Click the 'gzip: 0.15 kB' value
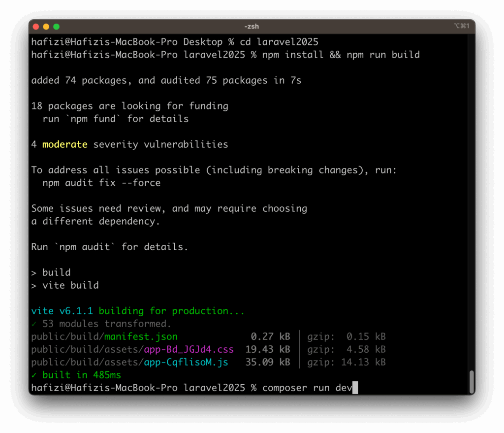This screenshot has height=433, width=504. pyautogui.click(x=346, y=337)
